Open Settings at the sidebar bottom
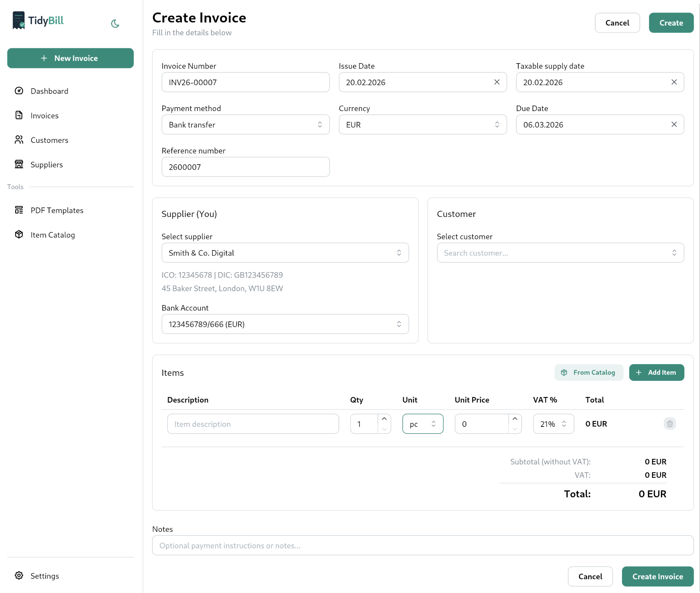The image size is (700, 593). 45,576
